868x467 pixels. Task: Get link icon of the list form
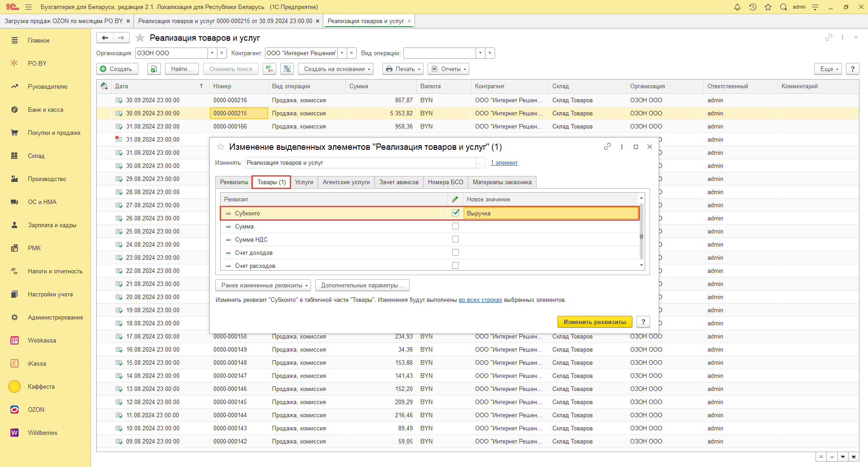pos(829,38)
